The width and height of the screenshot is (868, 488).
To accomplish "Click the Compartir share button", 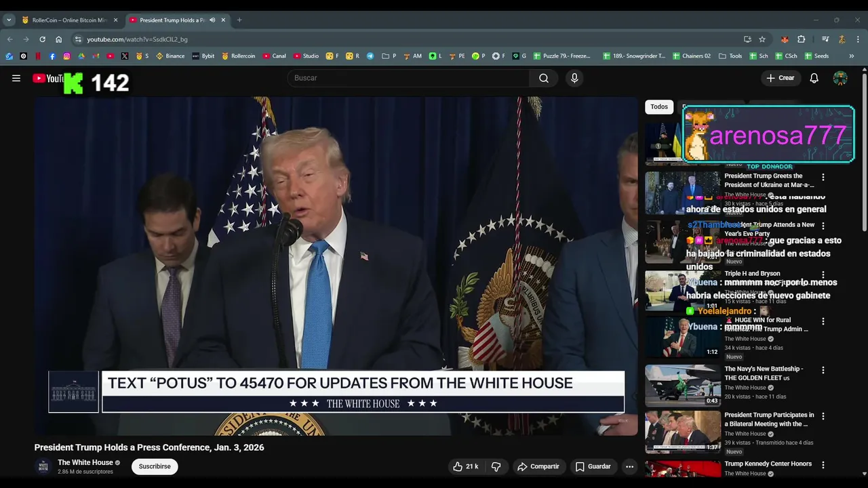I will click(538, 466).
